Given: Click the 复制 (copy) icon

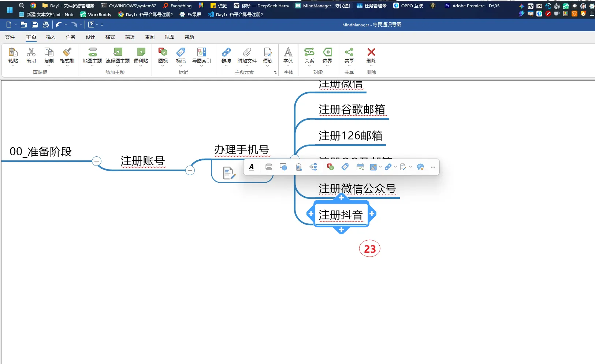Looking at the screenshot, I should [49, 52].
